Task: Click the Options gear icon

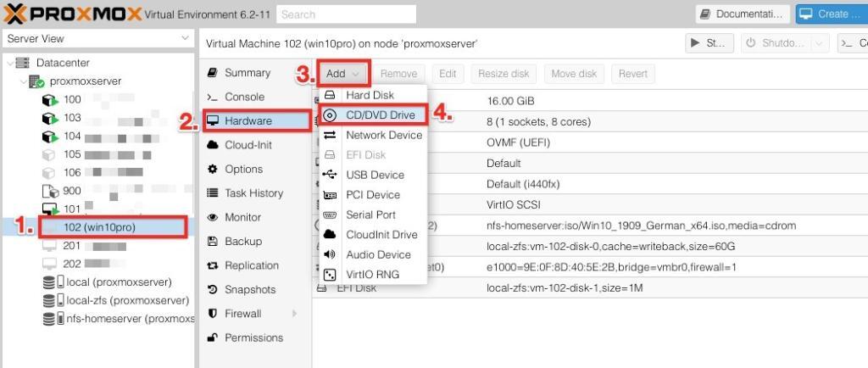Action: tap(212, 169)
